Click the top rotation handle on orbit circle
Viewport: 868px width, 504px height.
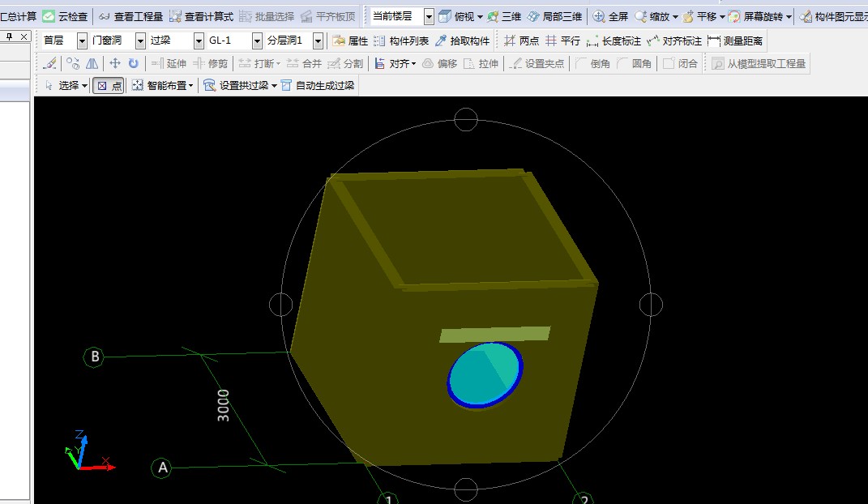pyautogui.click(x=465, y=119)
